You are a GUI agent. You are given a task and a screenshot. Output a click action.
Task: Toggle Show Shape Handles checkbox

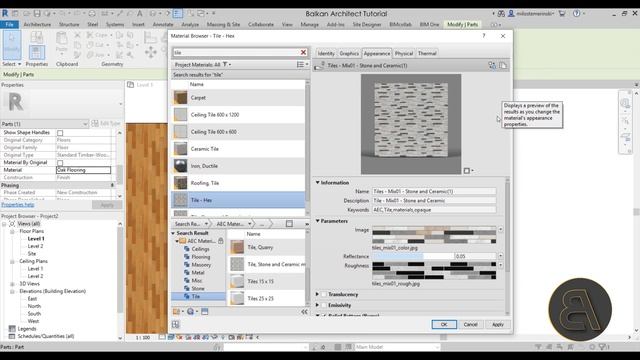point(60,133)
